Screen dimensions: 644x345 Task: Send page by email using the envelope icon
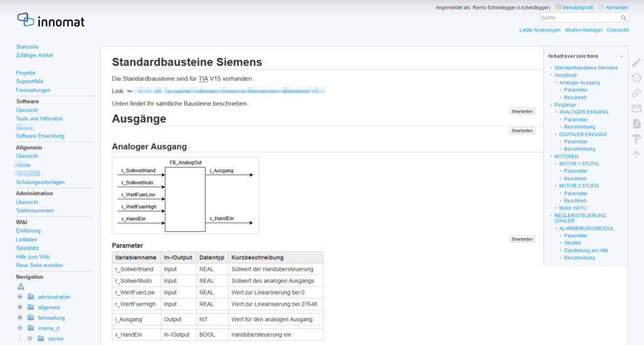point(636,108)
